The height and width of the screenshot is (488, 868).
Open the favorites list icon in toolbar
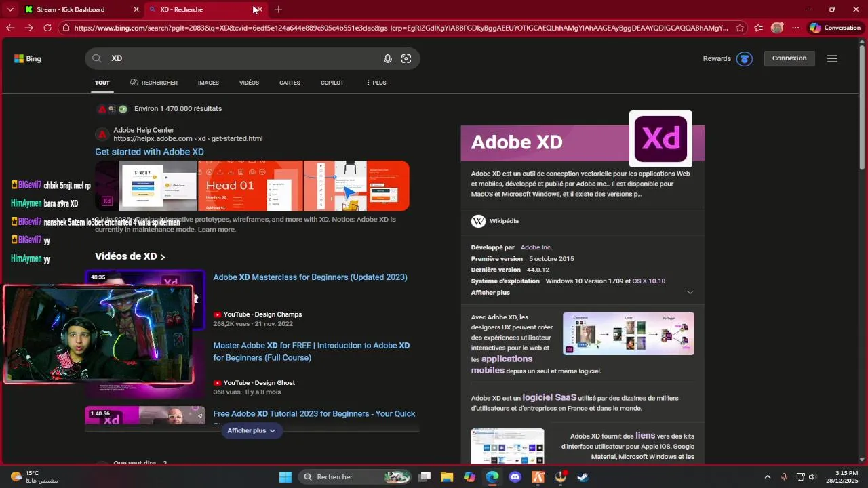(759, 28)
